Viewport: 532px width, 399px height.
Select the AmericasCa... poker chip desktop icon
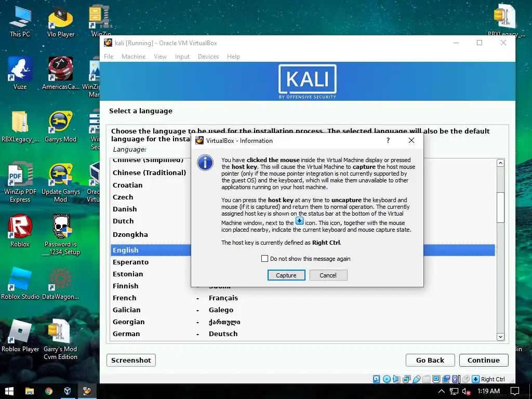pos(61,73)
